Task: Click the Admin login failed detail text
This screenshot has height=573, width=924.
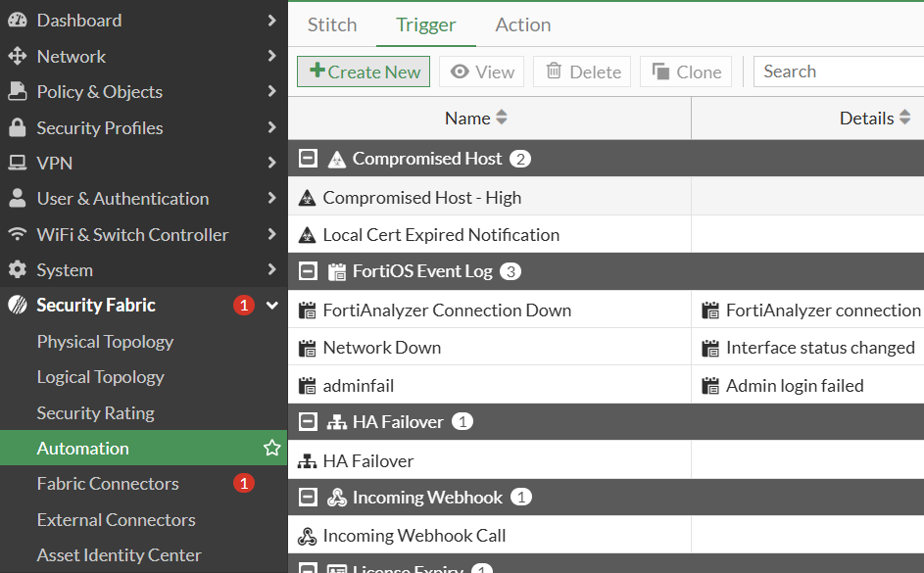Action: 795,386
